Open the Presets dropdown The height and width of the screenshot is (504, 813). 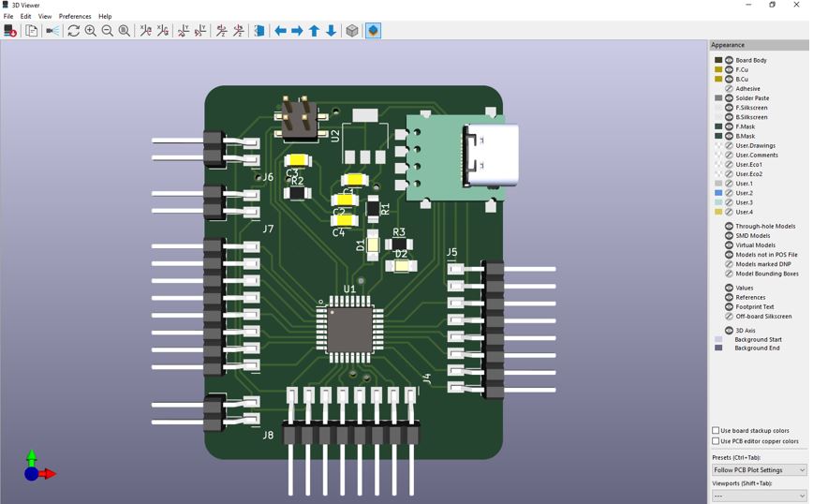coord(760,469)
